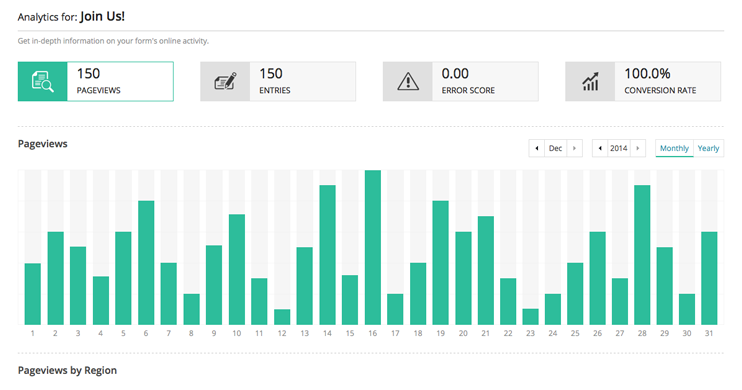Click the tall bar for day 28
This screenshot has height=390, width=742.
[x=642, y=255]
